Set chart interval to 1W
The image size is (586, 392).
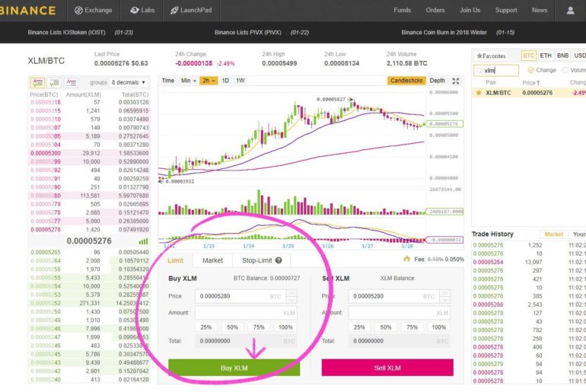[240, 81]
